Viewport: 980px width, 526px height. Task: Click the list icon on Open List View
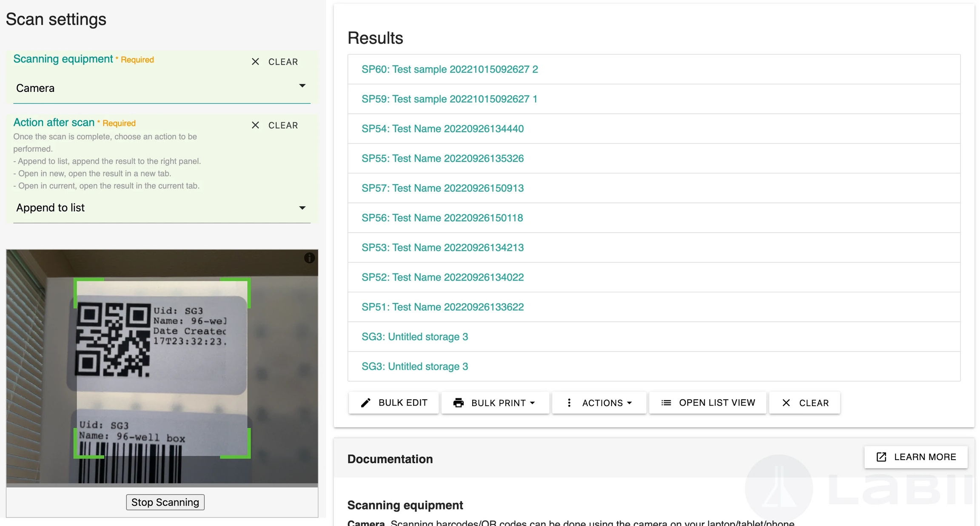[x=666, y=403]
